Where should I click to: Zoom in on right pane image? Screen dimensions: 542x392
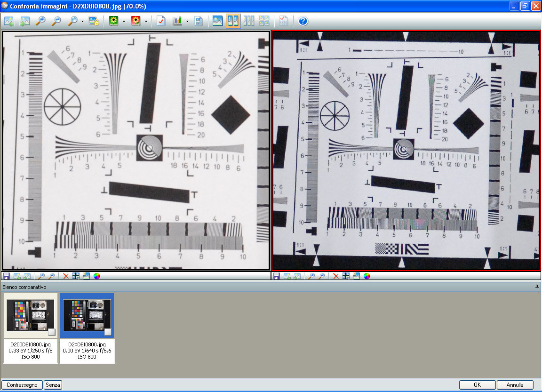pos(311,276)
